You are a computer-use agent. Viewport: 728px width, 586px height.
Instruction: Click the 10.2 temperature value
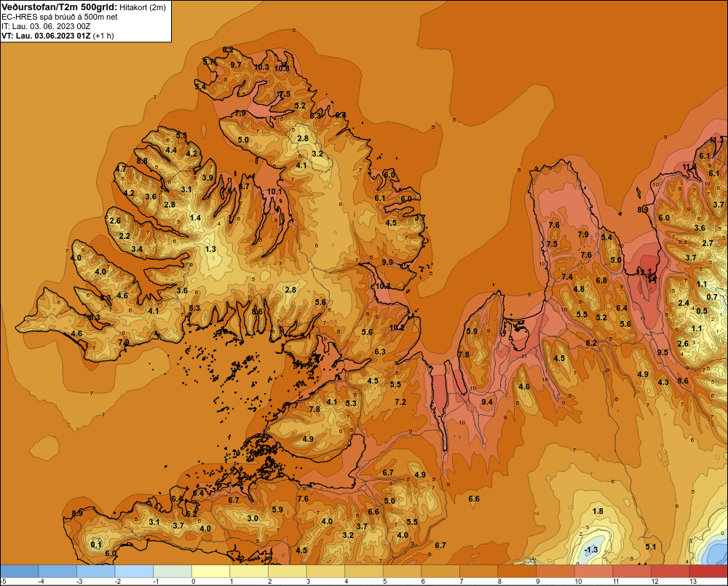[397, 328]
